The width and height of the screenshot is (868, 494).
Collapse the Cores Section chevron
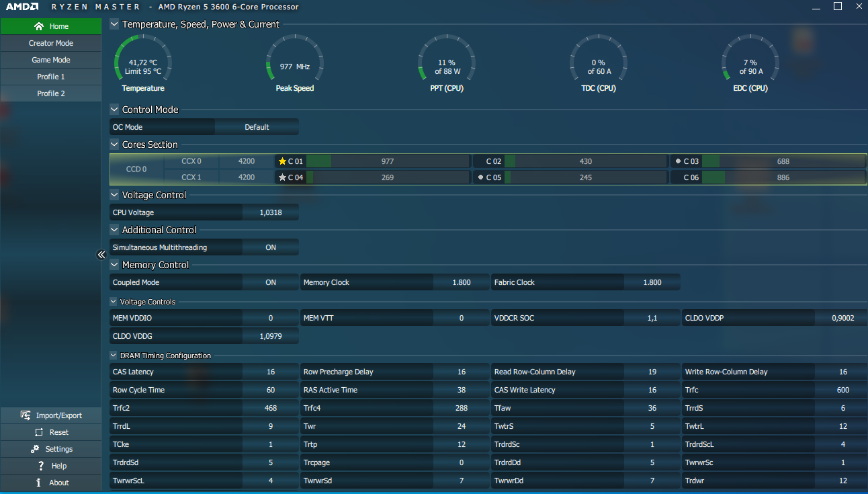coord(114,145)
